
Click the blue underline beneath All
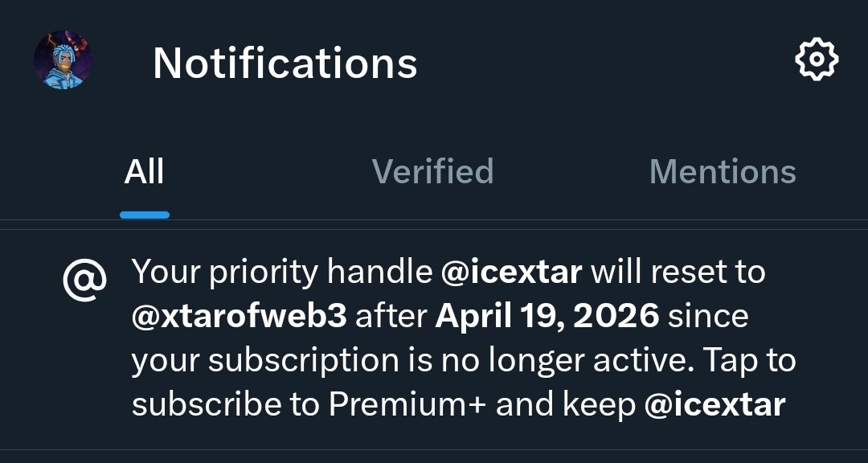click(145, 215)
